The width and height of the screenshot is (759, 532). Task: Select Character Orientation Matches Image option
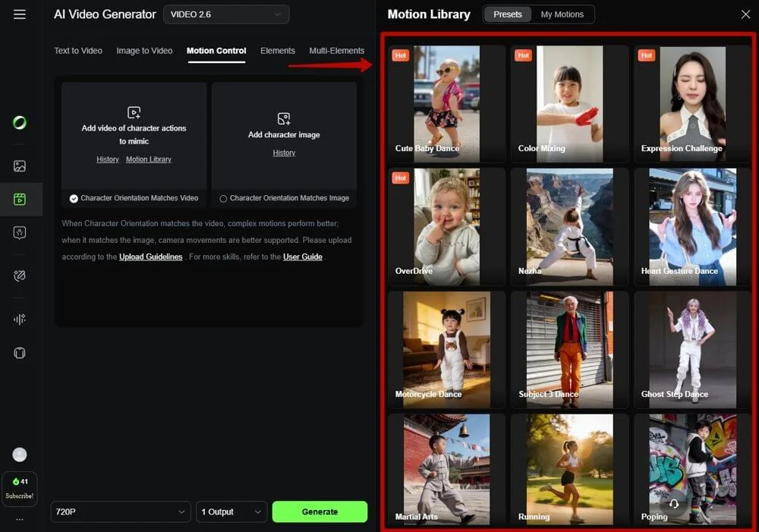pyautogui.click(x=223, y=199)
